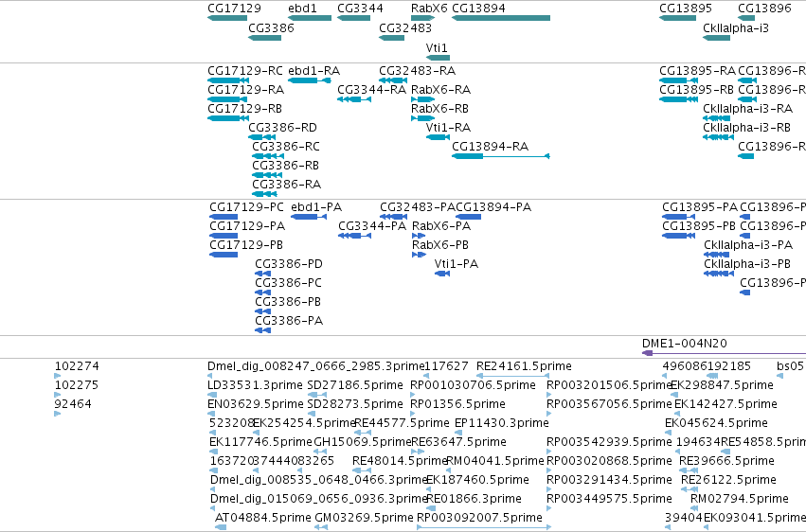
Task: Click the Vti1 gene feature
Action: click(438, 58)
